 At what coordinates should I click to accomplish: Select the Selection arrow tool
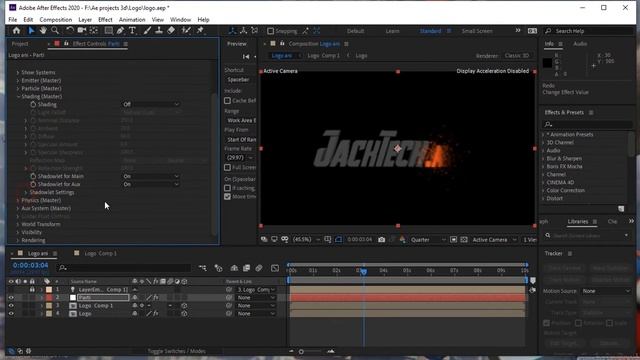pos(31,31)
